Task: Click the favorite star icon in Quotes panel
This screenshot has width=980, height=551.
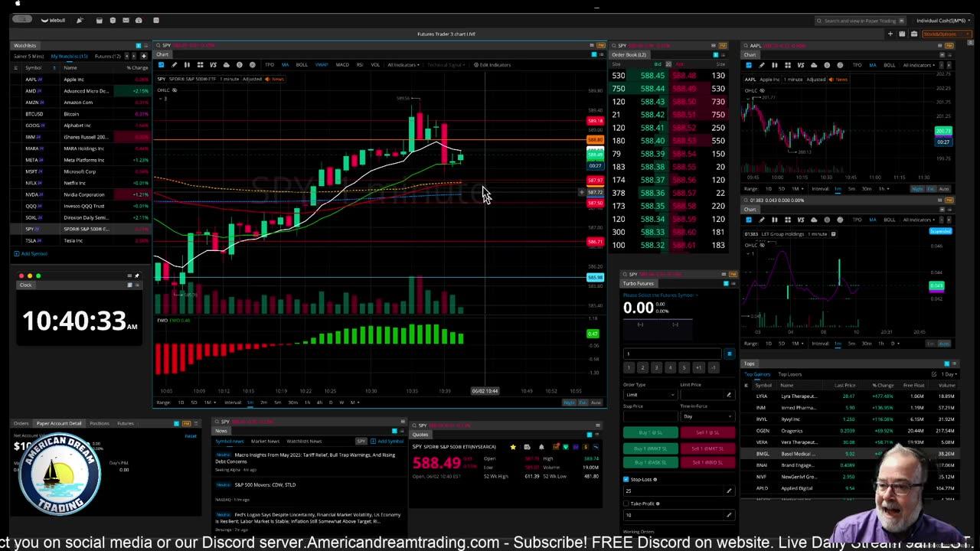Action: [x=513, y=447]
